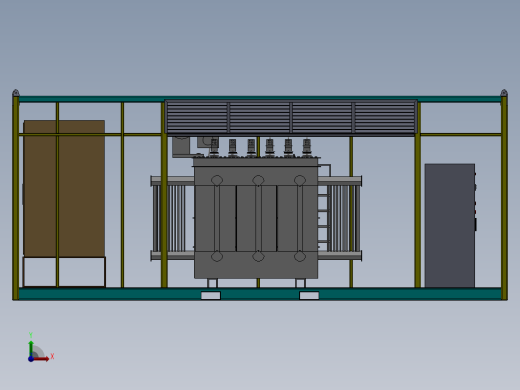Select the top-left lifting lug on the frame

pos(16,93)
